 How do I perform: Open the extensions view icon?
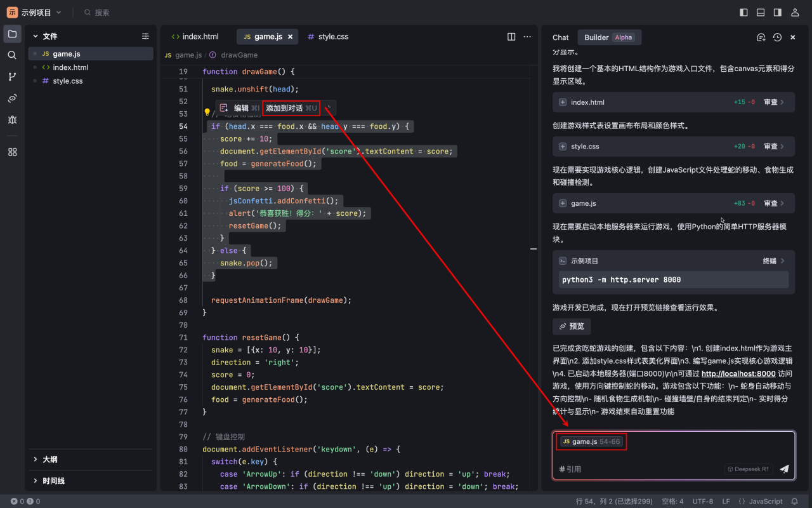[12, 152]
